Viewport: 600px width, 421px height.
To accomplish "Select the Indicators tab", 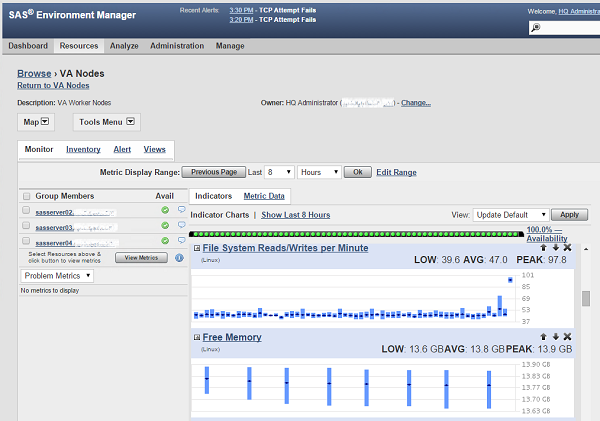I will [x=214, y=196].
